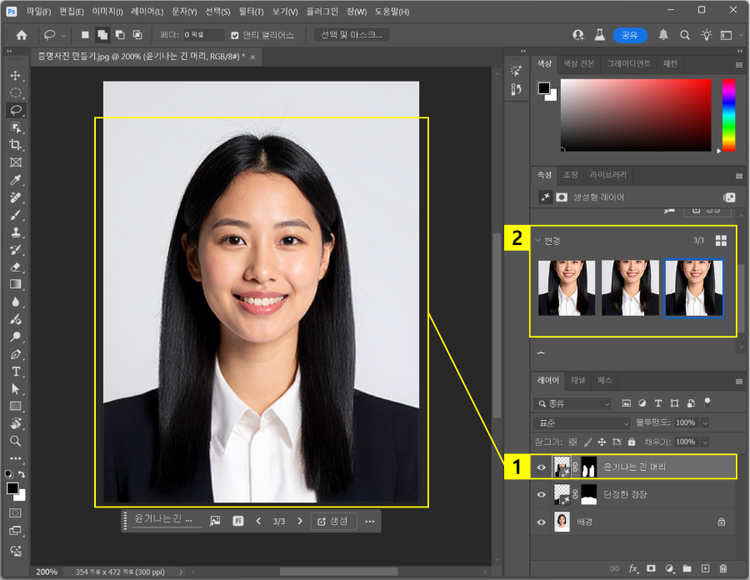Select the Zoom magnifier tool

(x=16, y=440)
